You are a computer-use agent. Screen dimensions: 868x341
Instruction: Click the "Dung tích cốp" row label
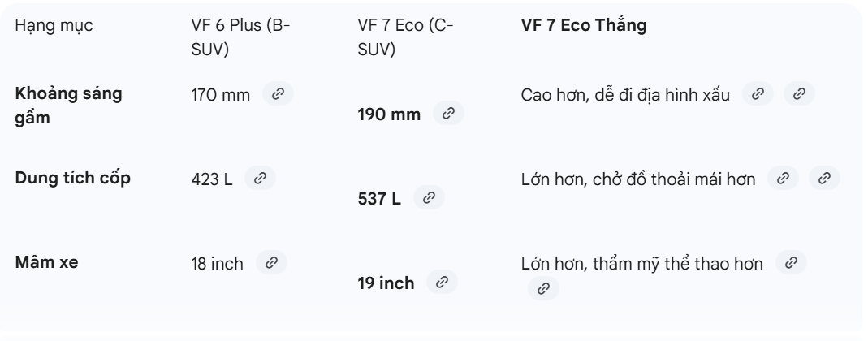pyautogui.click(x=73, y=179)
